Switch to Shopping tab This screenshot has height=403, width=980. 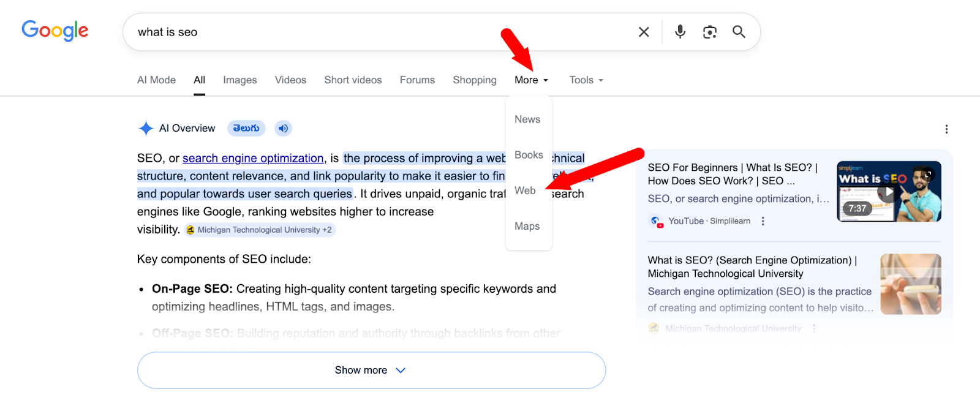[475, 80]
